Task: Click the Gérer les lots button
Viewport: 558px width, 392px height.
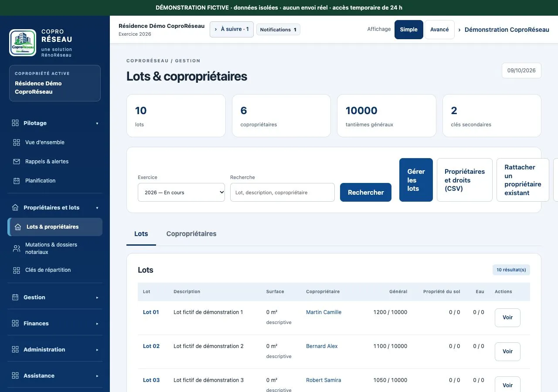Action: point(416,180)
